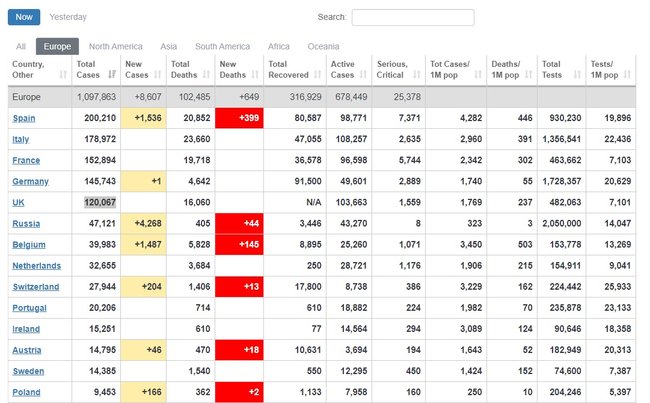Click Russia's 2,050,000 total tests cell
The height and width of the screenshot is (403, 650).
(x=562, y=223)
